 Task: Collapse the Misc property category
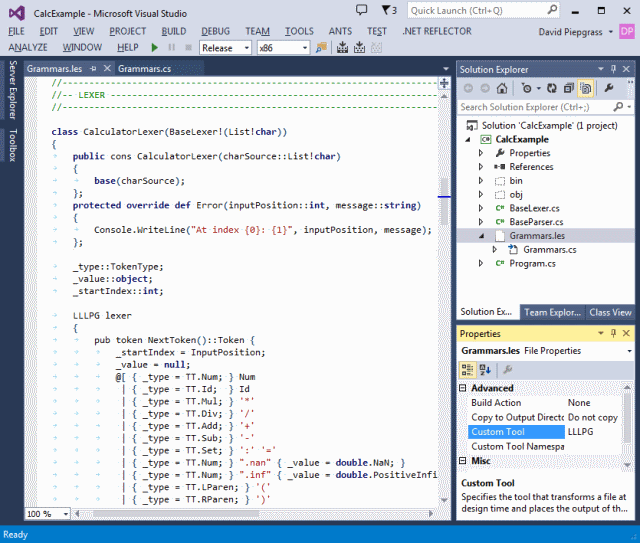pos(462,461)
